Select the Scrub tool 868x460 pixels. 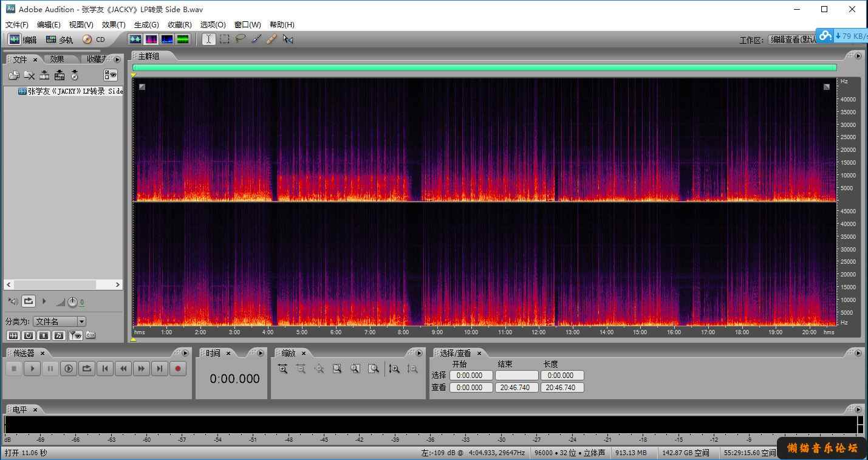(x=288, y=39)
